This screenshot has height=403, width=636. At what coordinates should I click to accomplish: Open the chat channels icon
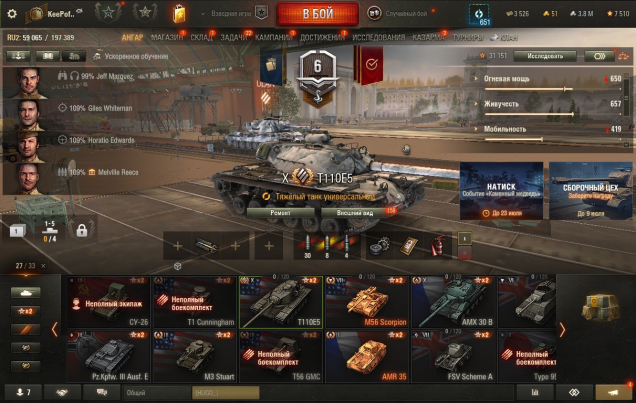pyautogui.click(x=101, y=392)
